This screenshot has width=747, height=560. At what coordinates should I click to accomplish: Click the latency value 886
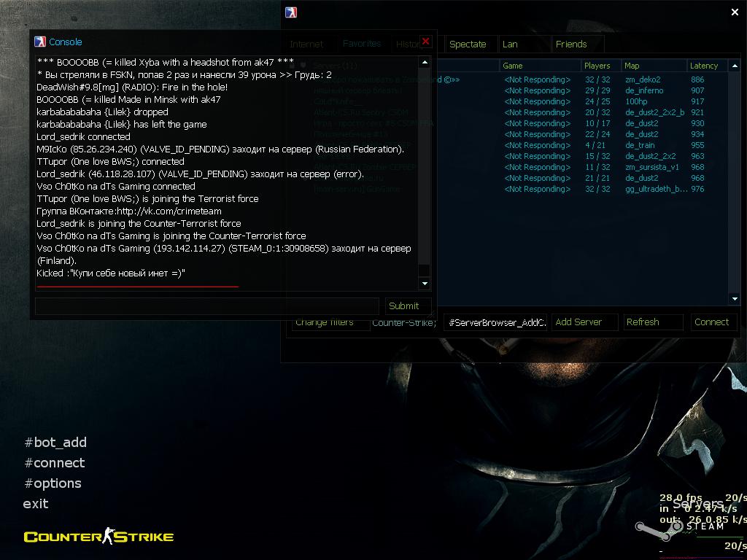pos(697,79)
